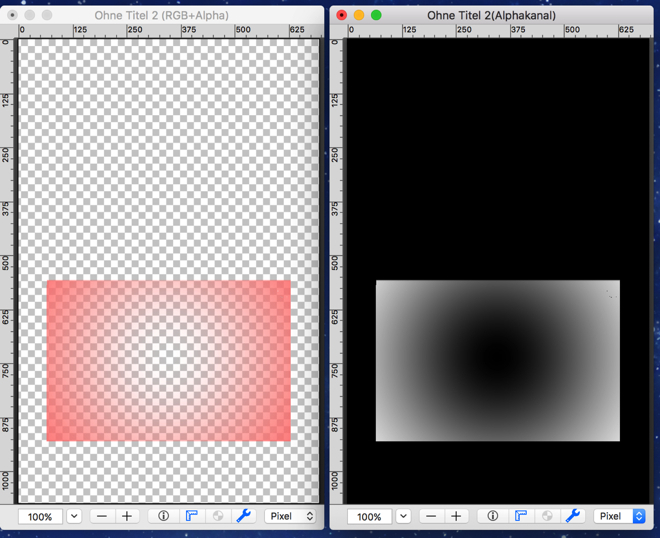Image resolution: width=660 pixels, height=538 pixels.
Task: Click the 100% zoom field in Alphakanal window
Action: [369, 517]
